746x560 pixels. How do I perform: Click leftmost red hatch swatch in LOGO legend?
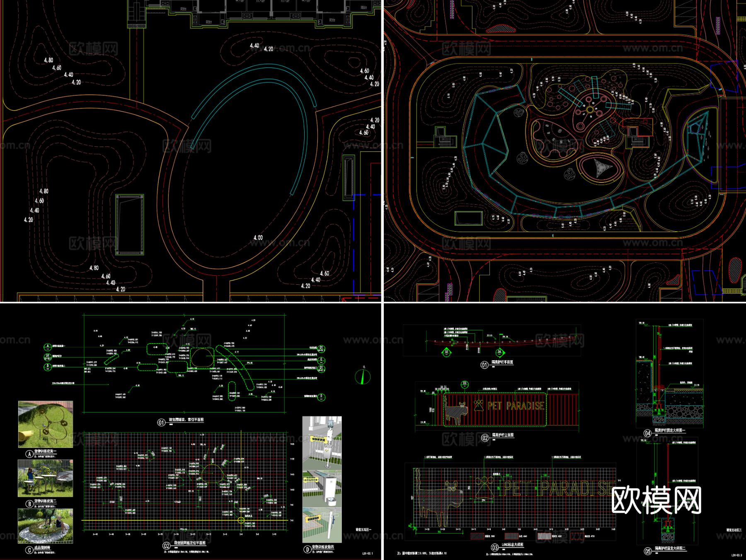[x=477, y=536]
